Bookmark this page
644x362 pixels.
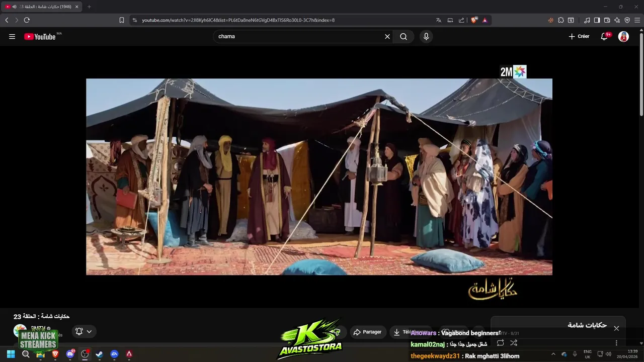click(122, 20)
